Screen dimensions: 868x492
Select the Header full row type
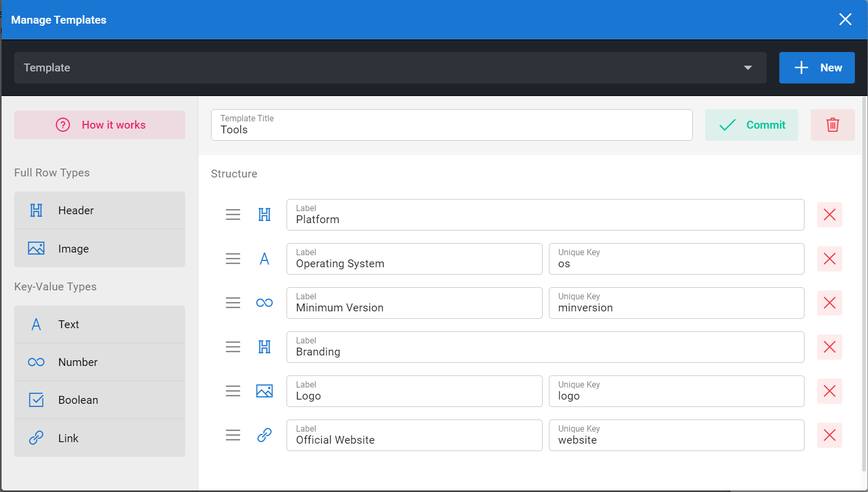99,210
